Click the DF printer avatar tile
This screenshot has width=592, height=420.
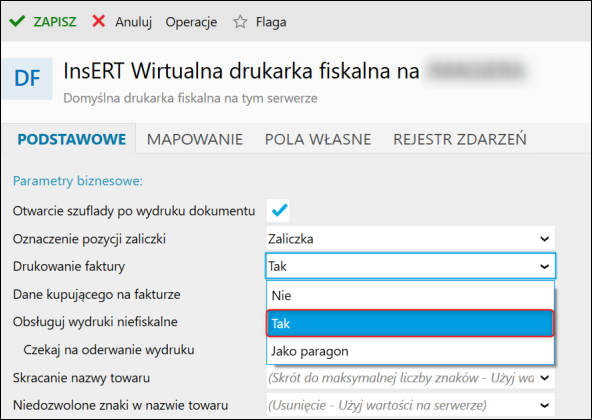coord(27,79)
